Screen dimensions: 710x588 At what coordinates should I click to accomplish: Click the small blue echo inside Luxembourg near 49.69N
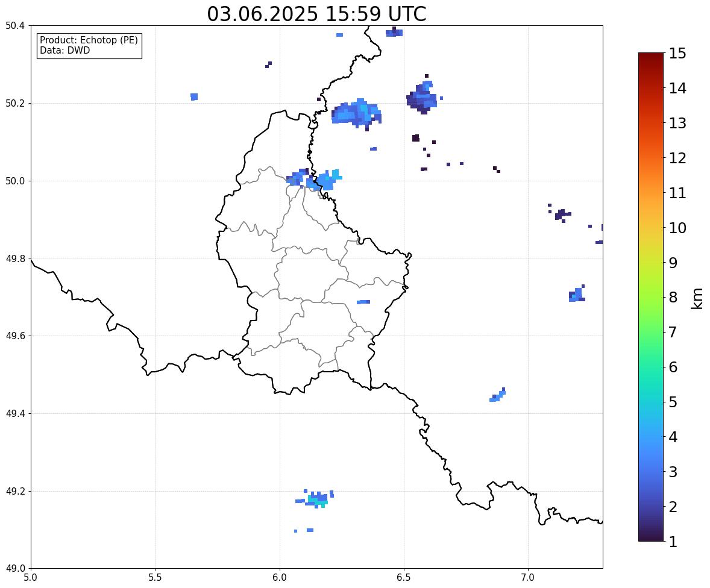(x=363, y=302)
